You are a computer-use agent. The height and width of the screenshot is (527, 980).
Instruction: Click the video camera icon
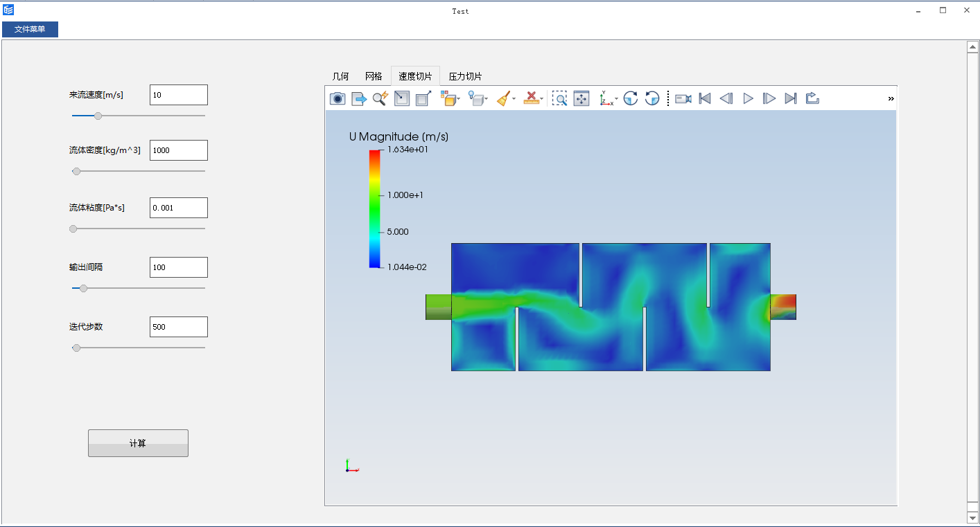(x=683, y=98)
